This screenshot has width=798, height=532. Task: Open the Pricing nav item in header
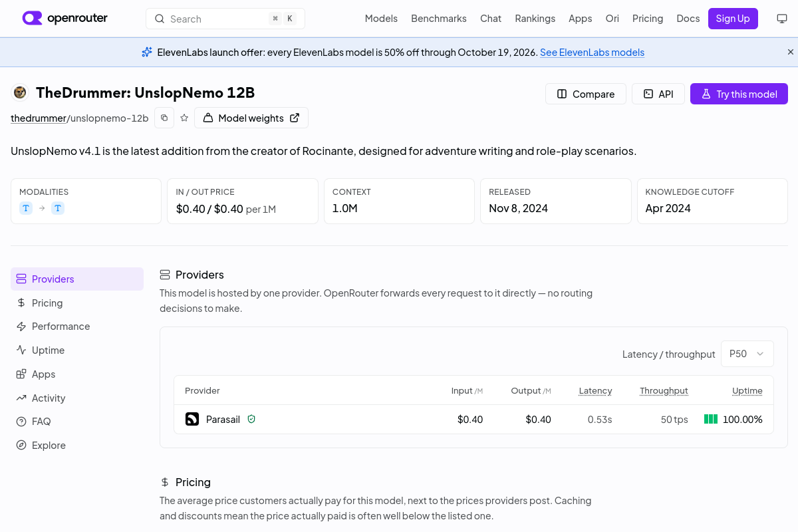click(x=648, y=19)
